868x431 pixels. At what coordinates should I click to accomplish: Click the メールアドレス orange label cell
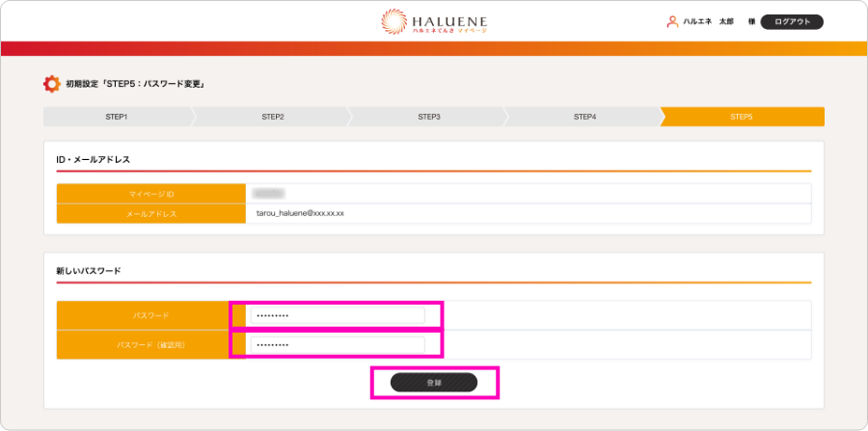pos(151,214)
